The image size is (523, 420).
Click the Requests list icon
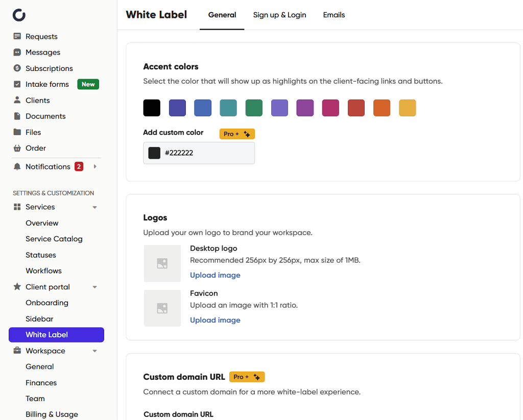coord(17,36)
